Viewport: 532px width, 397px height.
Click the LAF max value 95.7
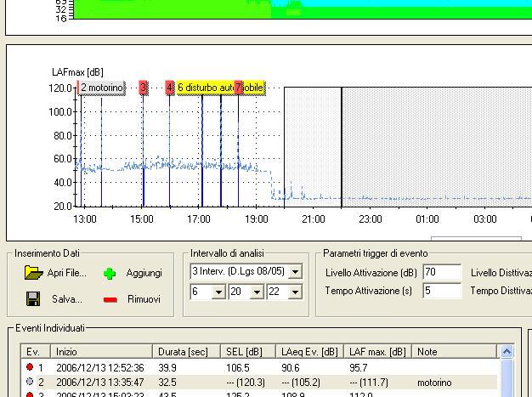[x=359, y=368]
